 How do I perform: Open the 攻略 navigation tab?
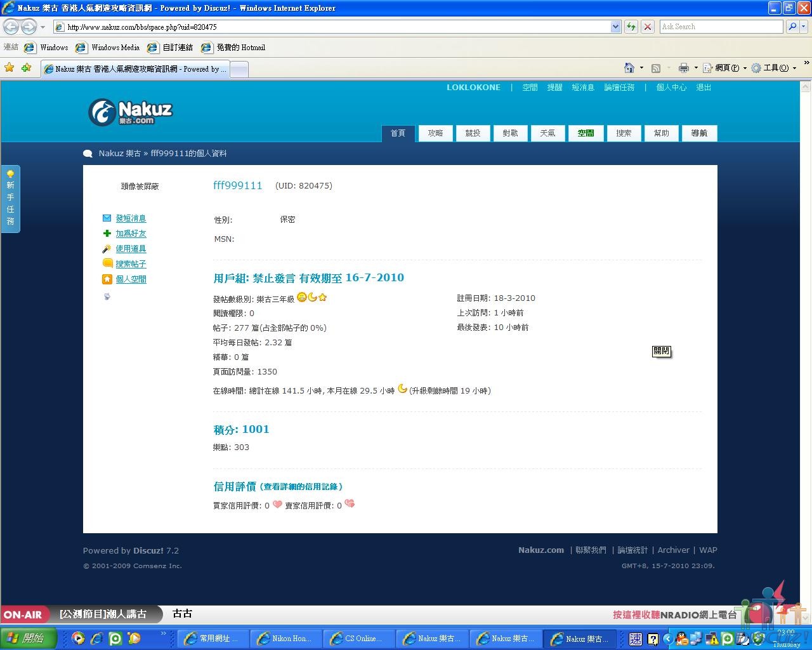click(435, 133)
